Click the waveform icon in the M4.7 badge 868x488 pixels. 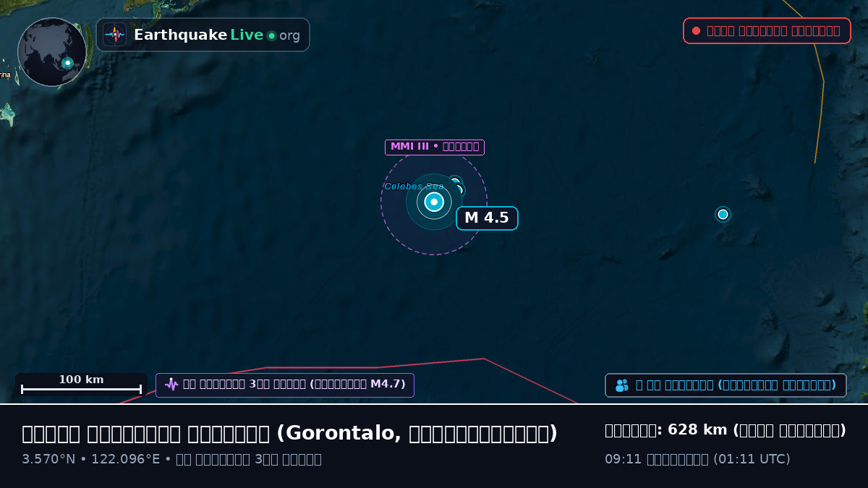(171, 385)
